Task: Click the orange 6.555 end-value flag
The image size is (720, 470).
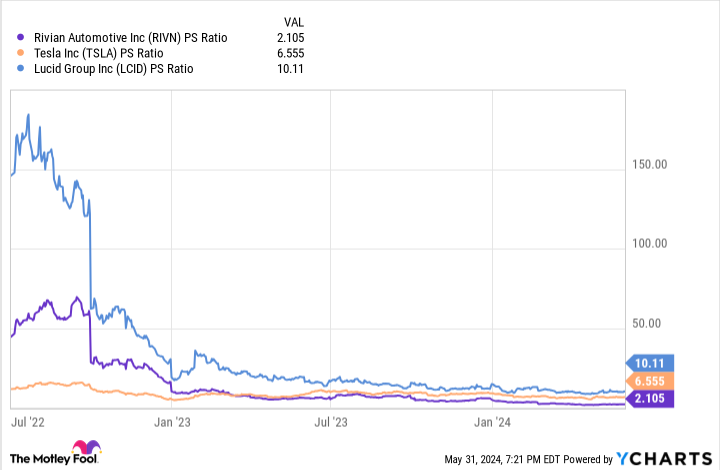Action: [650, 381]
